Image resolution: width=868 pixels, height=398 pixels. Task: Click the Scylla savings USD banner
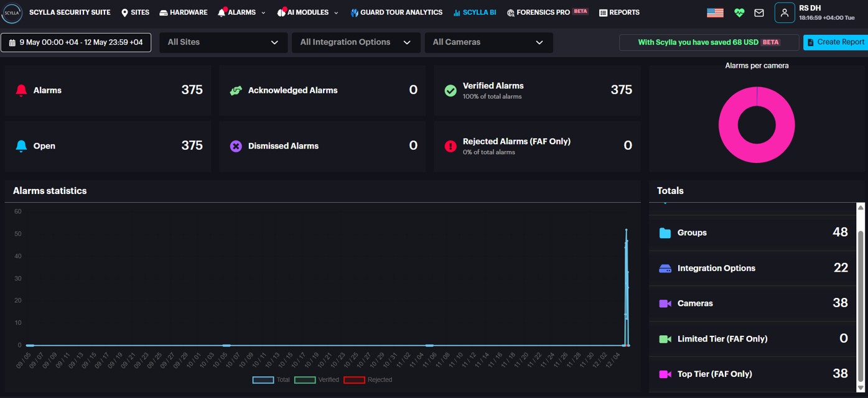point(709,42)
